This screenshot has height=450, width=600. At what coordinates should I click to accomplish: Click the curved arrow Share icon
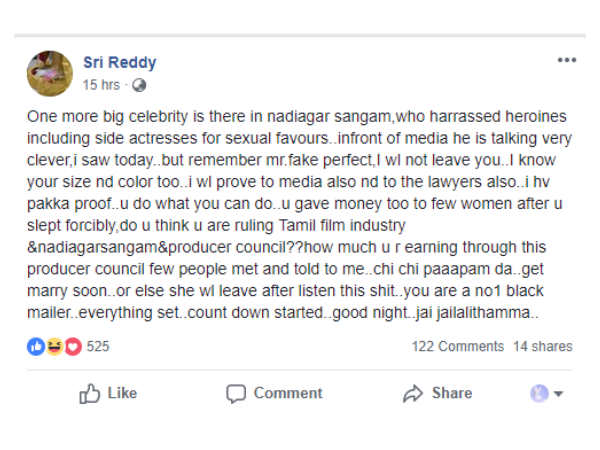[412, 393]
